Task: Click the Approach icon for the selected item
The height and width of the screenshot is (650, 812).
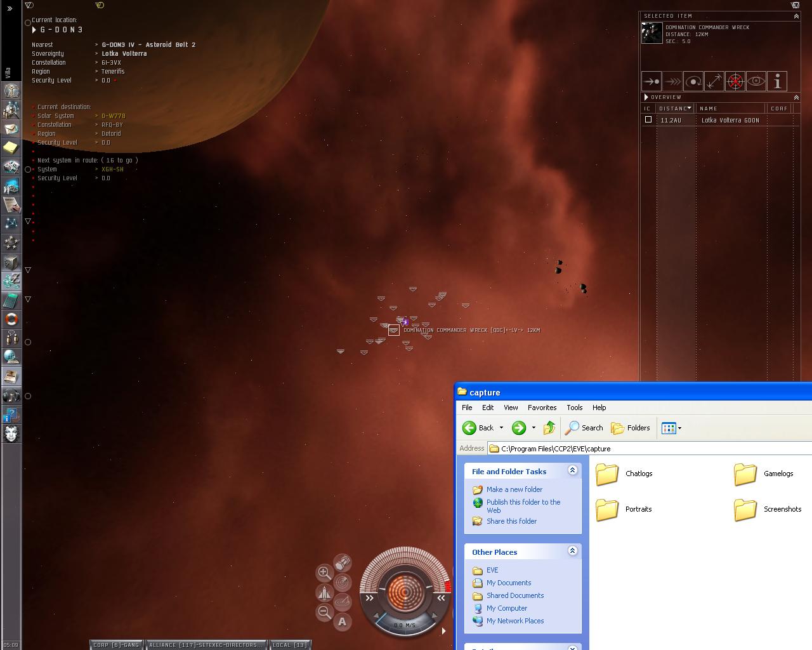Action: coord(652,81)
